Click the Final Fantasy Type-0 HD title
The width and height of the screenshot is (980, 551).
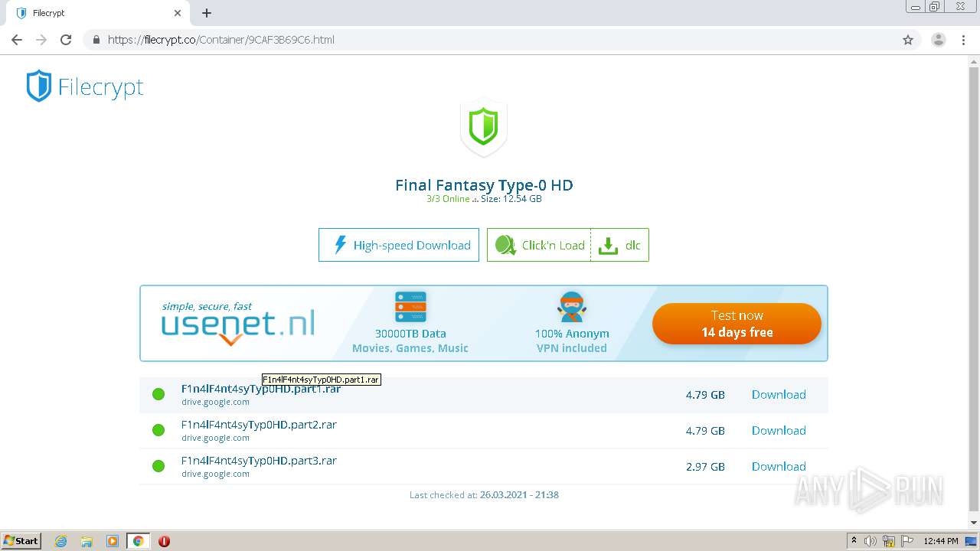[484, 185]
